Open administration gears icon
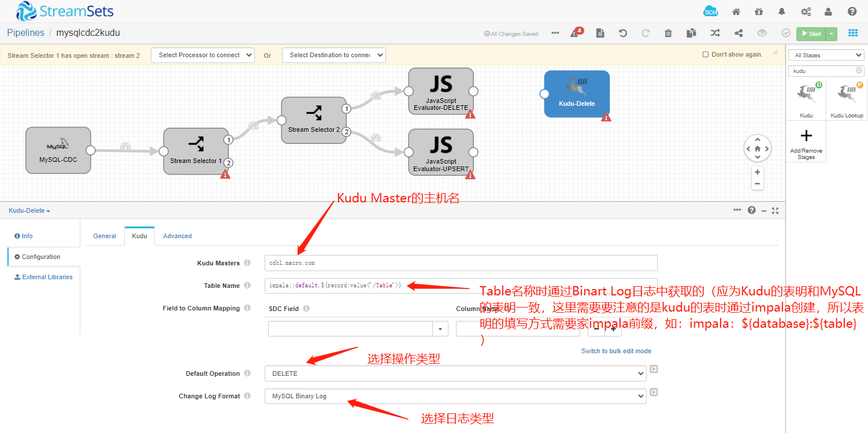The image size is (868, 433). click(806, 12)
